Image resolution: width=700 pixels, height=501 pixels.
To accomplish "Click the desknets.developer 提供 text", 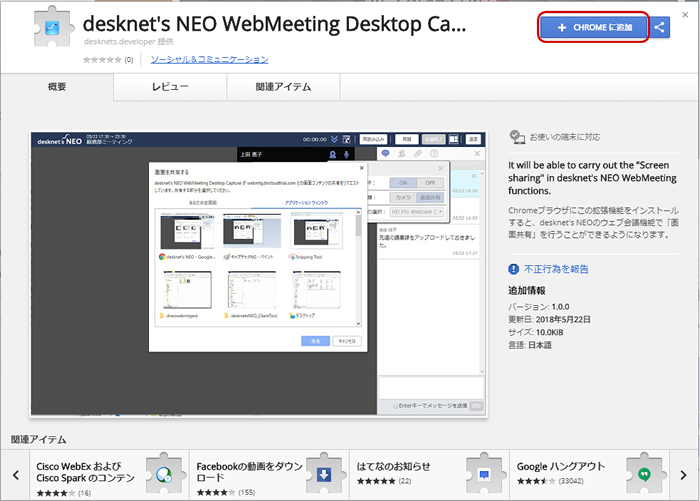I will click(129, 42).
